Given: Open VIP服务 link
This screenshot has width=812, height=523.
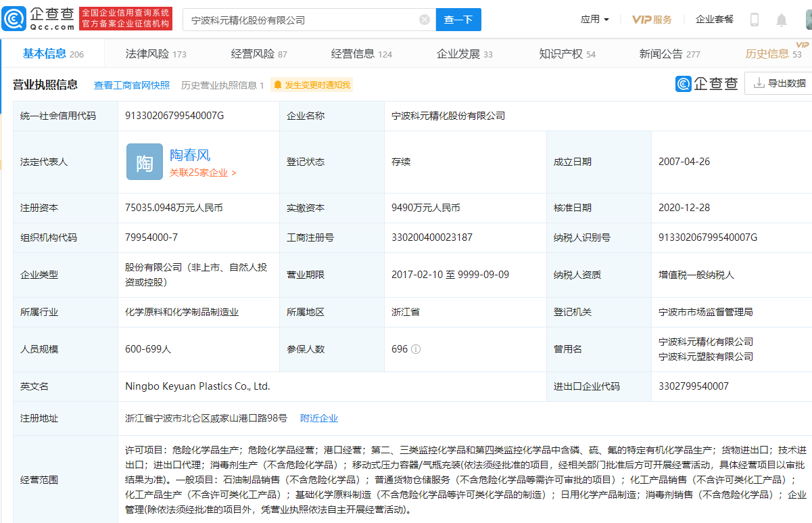Looking at the screenshot, I should (652, 20).
